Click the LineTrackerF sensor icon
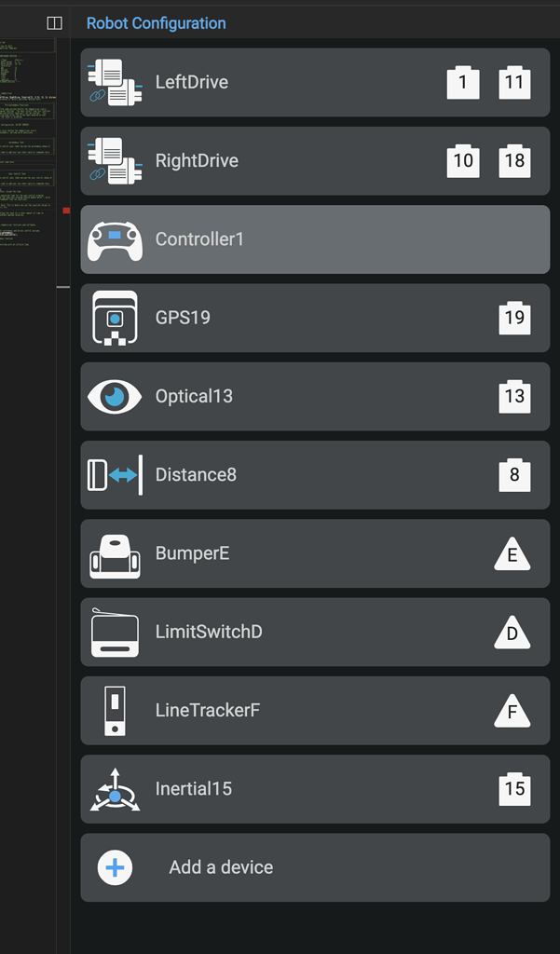The image size is (560, 954). coord(115,711)
